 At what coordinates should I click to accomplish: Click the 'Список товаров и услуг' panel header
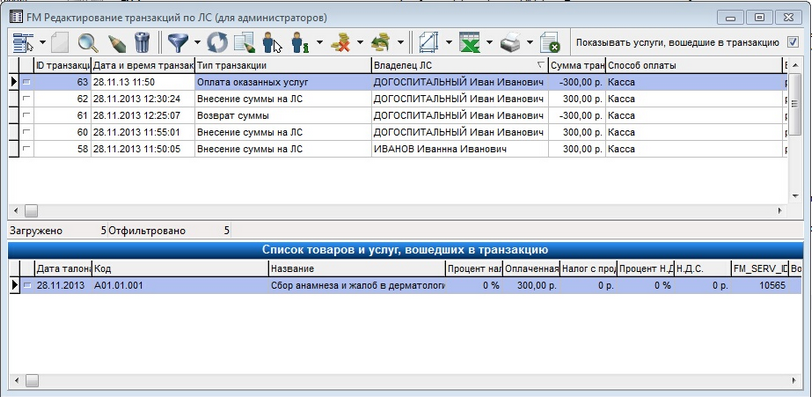pos(405,250)
